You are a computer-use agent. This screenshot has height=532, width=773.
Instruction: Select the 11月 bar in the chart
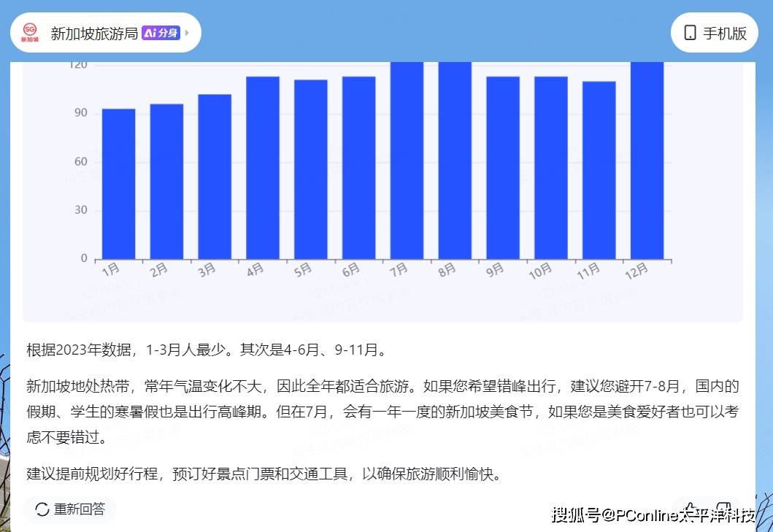click(x=599, y=170)
